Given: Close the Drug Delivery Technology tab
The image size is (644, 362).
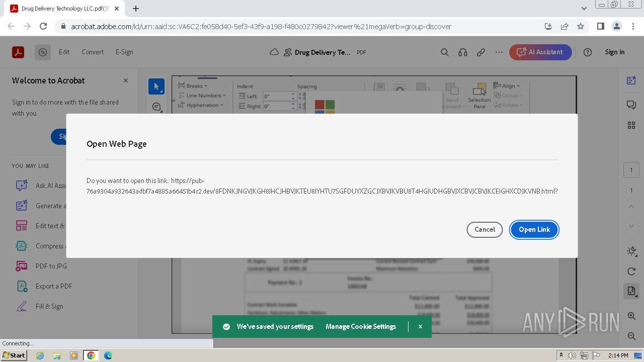Looking at the screenshot, I should coord(117,9).
